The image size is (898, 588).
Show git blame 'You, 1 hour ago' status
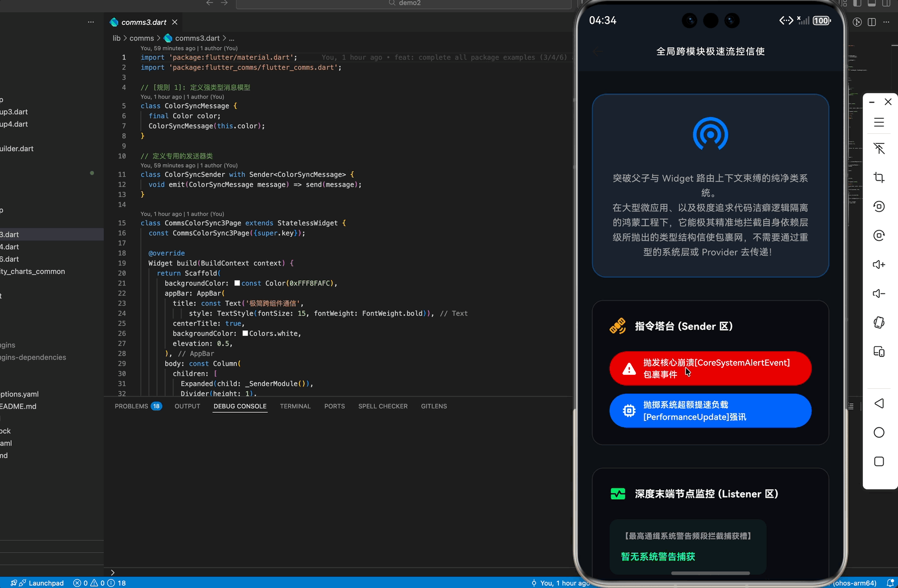[x=560, y=583]
